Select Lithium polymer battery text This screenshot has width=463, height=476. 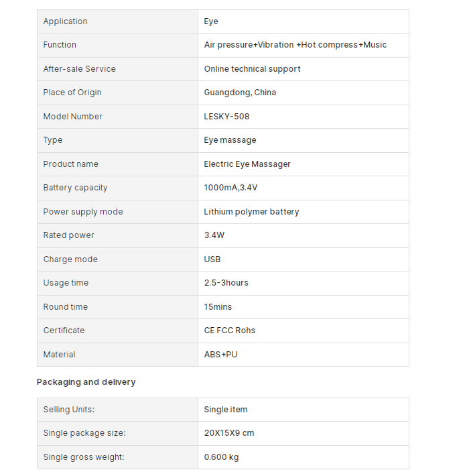coord(251,212)
